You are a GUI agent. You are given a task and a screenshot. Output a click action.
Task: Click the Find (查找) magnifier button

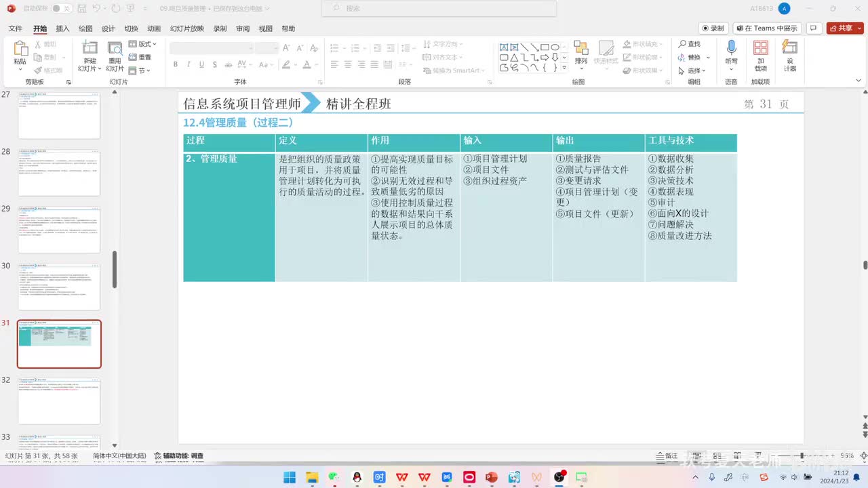tap(689, 44)
